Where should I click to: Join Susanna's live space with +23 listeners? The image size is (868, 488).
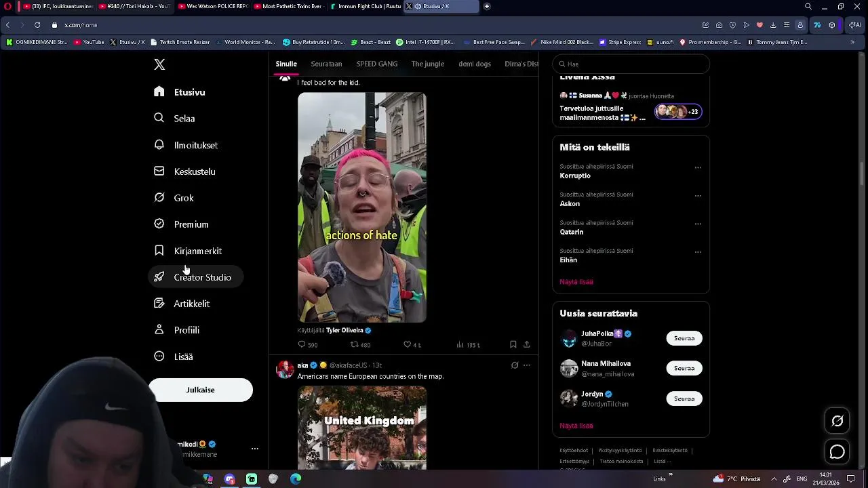(x=678, y=112)
